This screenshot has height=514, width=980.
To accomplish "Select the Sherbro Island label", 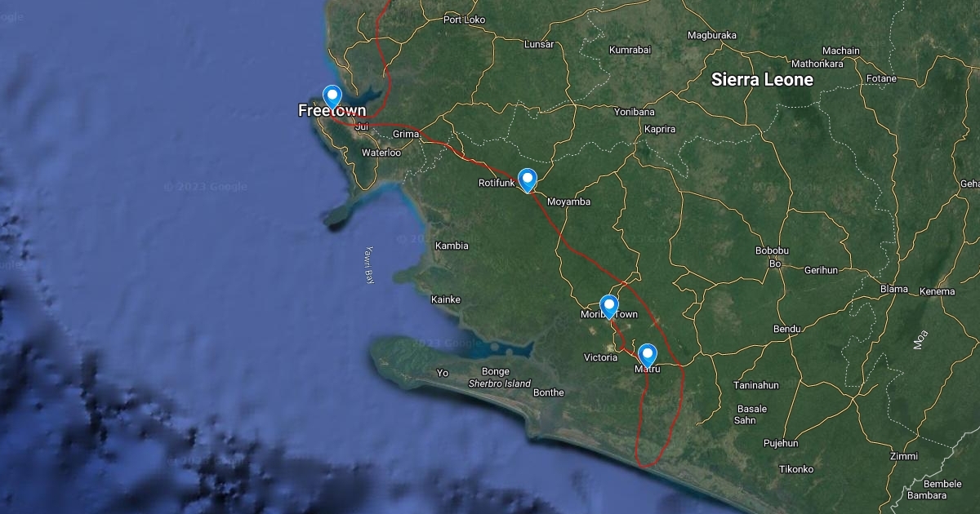I will [499, 383].
